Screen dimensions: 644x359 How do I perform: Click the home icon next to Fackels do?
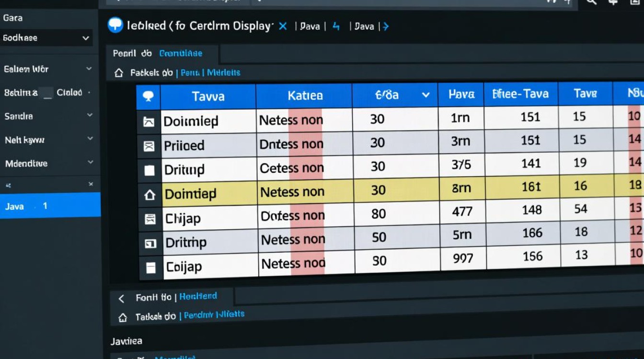(119, 73)
